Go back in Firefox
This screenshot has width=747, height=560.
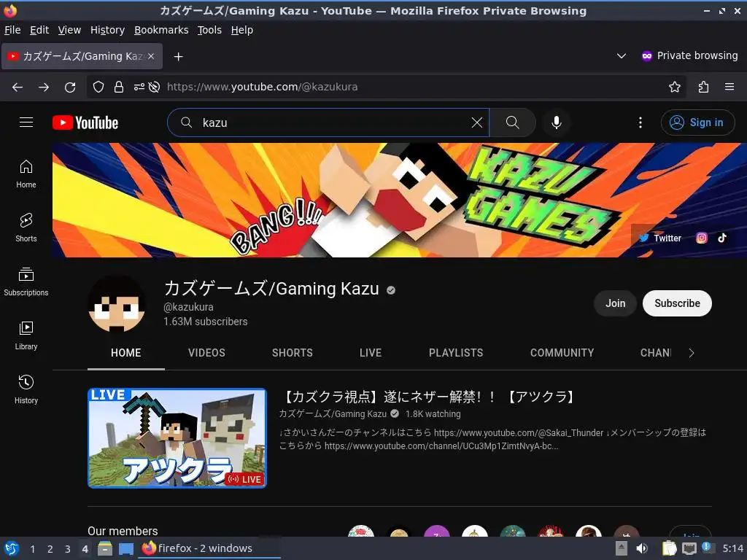click(x=18, y=87)
